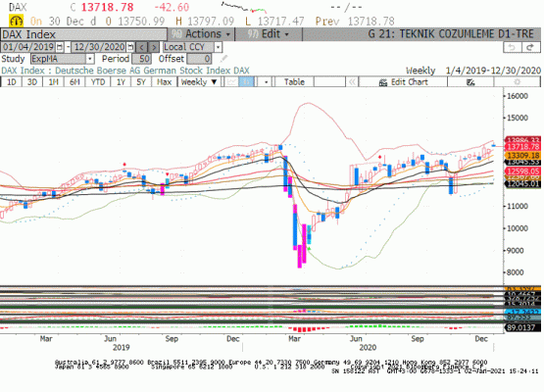Open chart settings gear icon
The image size is (544, 392).
(517, 82)
